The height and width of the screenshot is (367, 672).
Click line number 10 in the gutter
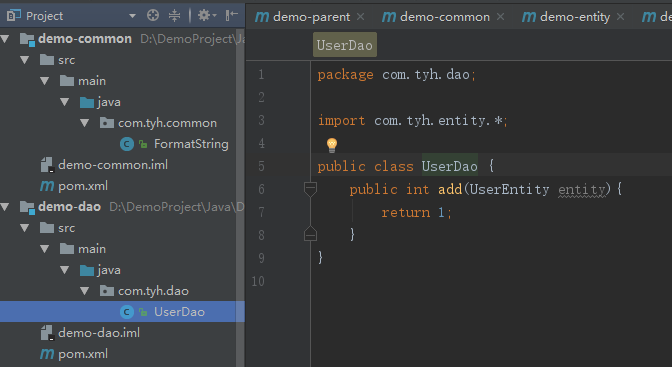[x=258, y=281]
